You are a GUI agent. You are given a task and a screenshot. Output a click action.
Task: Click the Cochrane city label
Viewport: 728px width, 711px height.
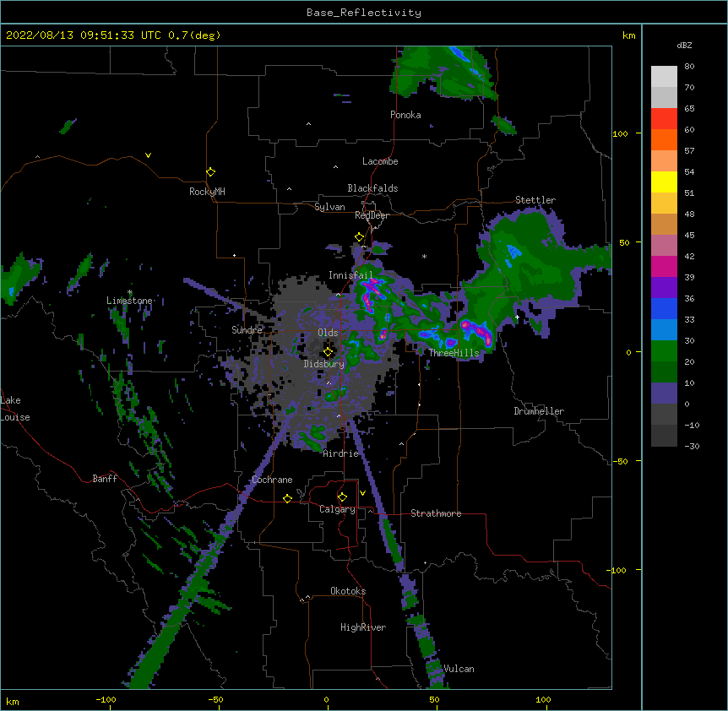[272, 480]
